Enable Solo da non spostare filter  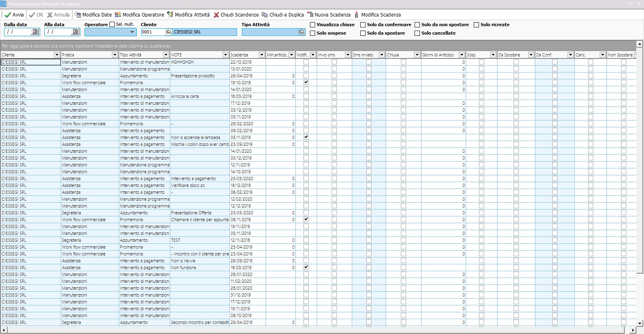pyautogui.click(x=417, y=25)
